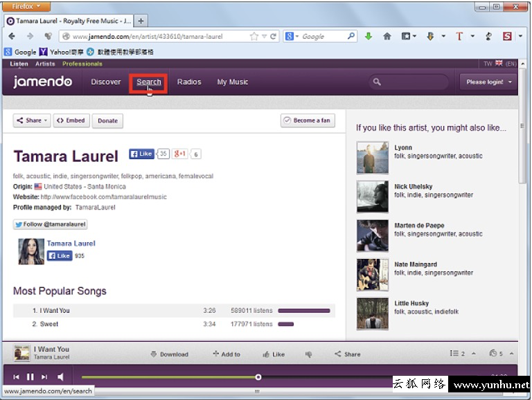Share the current track from player bar
Screen dimensions: 532x400
(x=348, y=354)
